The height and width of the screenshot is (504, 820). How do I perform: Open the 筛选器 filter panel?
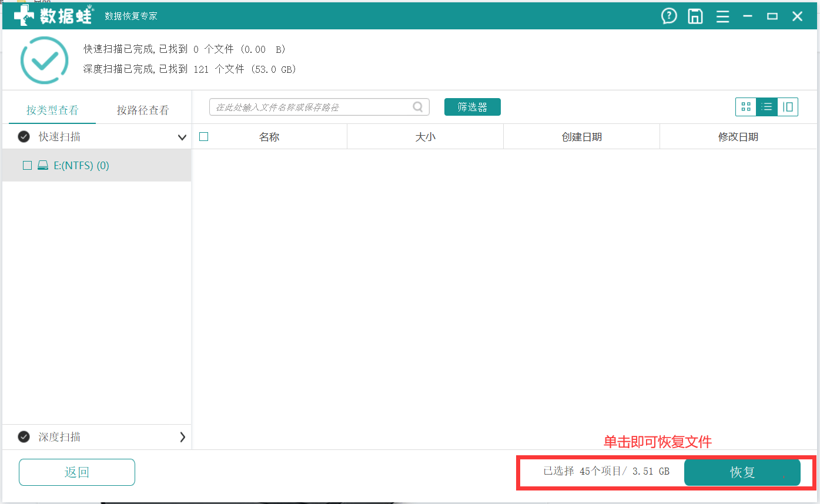pyautogui.click(x=472, y=107)
